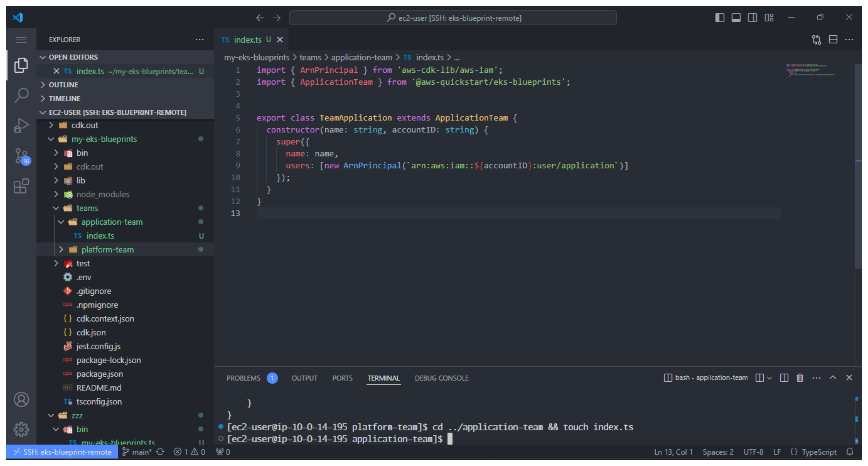
Task: Switch to the DEBUG CONSOLE tab
Action: point(441,378)
